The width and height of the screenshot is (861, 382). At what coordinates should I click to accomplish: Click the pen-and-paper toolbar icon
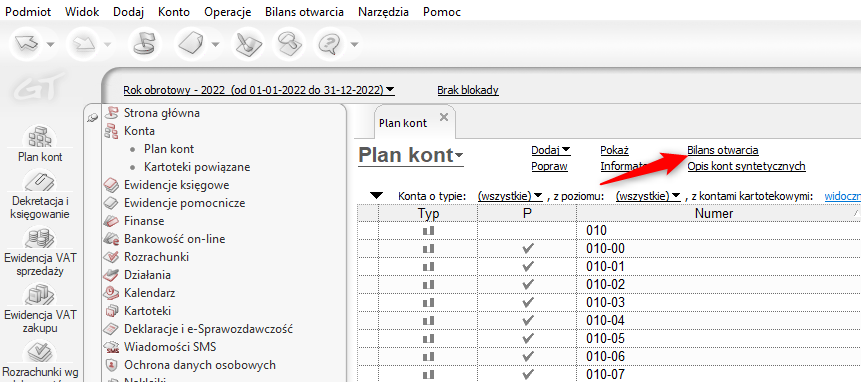click(248, 43)
